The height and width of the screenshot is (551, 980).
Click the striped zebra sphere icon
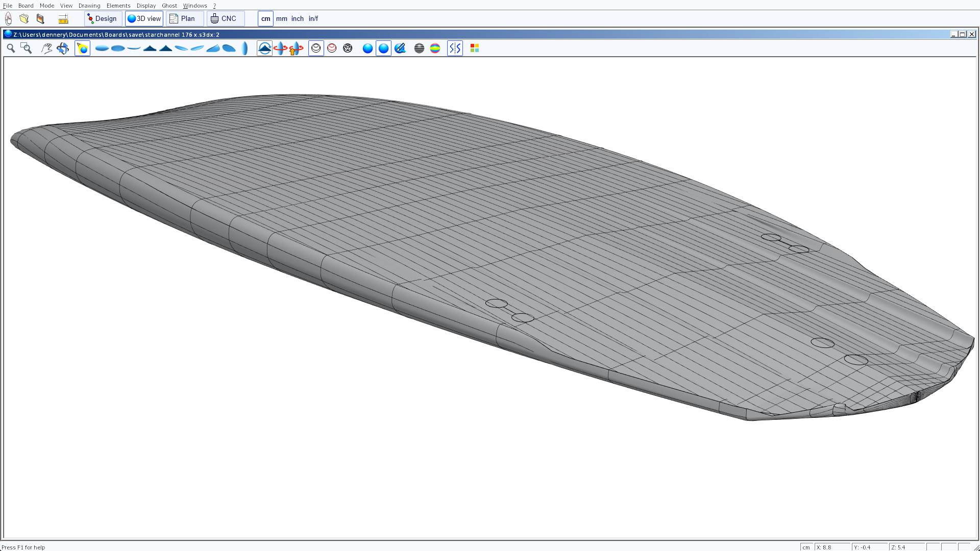click(419, 48)
